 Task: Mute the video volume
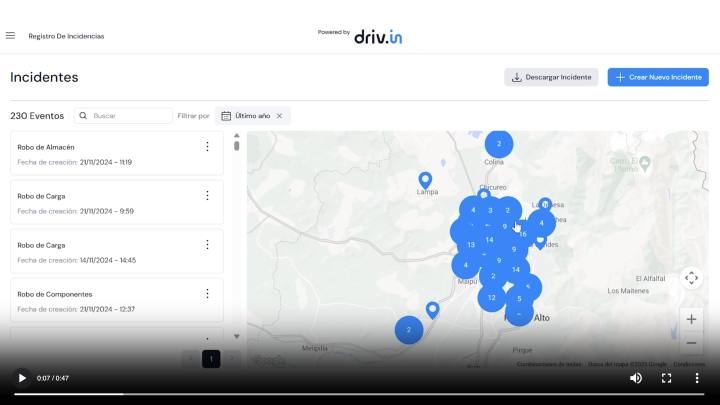pyautogui.click(x=636, y=378)
